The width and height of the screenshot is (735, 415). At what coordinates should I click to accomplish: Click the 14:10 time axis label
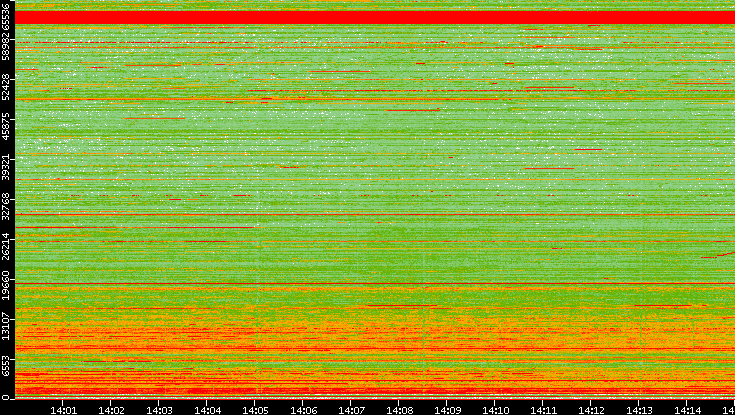click(x=495, y=410)
